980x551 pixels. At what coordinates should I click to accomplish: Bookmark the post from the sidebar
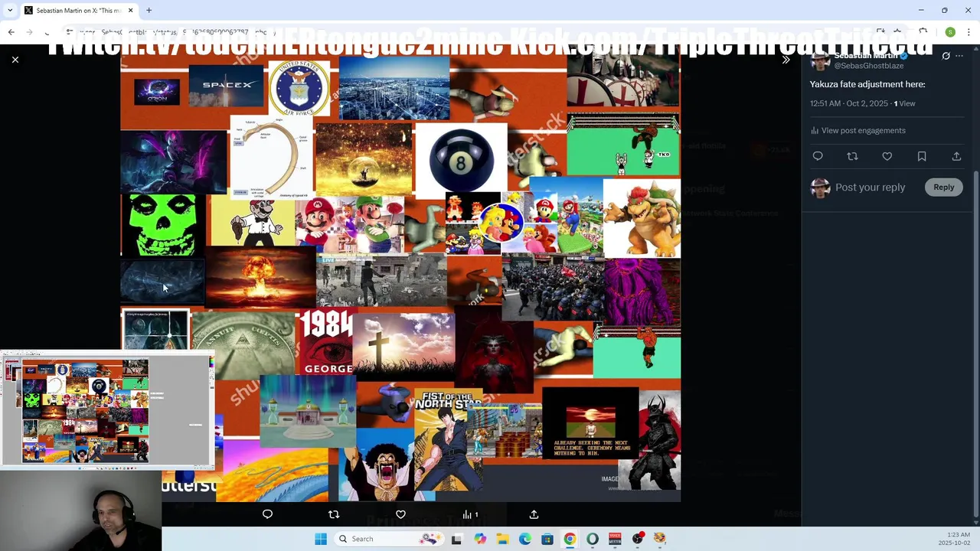[x=922, y=156]
